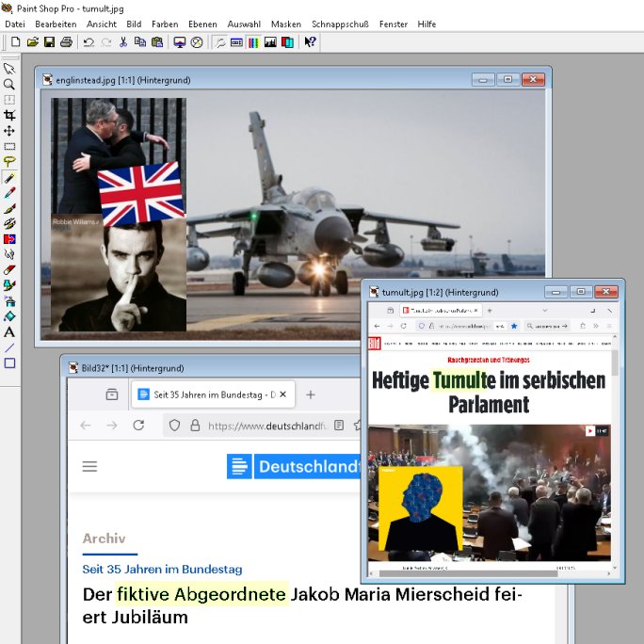The width and height of the screenshot is (644, 644).
Task: Select the Freehand lasso selection tool
Action: coord(9,161)
